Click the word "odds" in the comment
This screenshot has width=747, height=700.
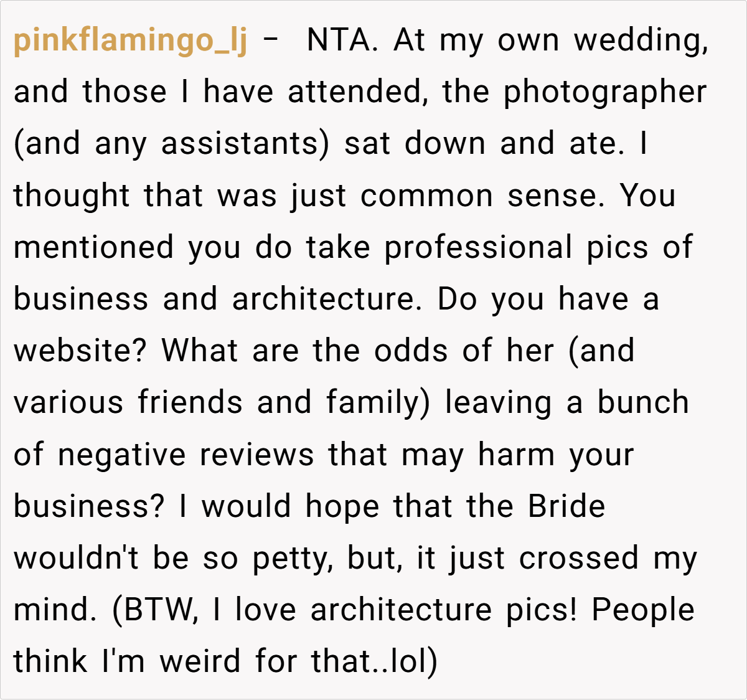click(410, 351)
